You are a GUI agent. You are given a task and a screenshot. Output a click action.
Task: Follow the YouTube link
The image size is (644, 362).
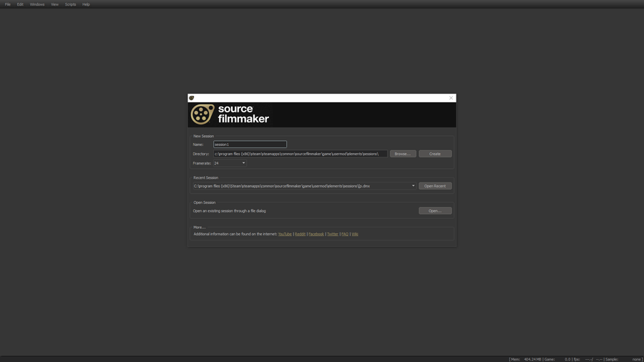tap(285, 235)
